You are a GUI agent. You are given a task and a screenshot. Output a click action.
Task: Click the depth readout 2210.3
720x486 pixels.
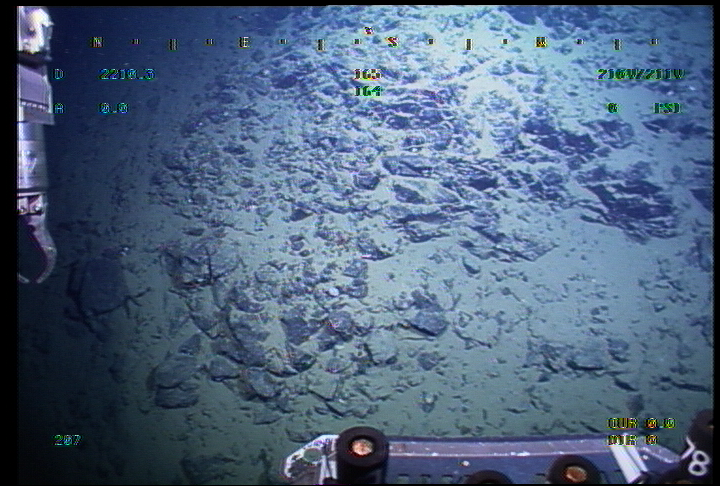(127, 74)
